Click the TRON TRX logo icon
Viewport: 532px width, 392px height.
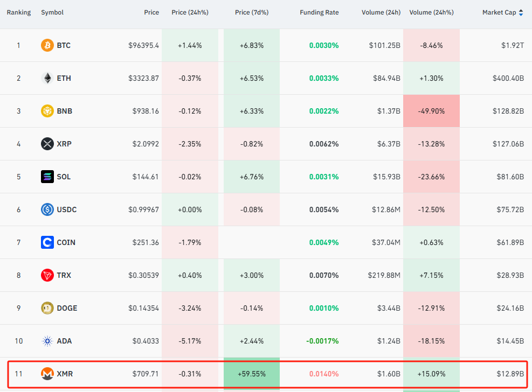coord(47,276)
